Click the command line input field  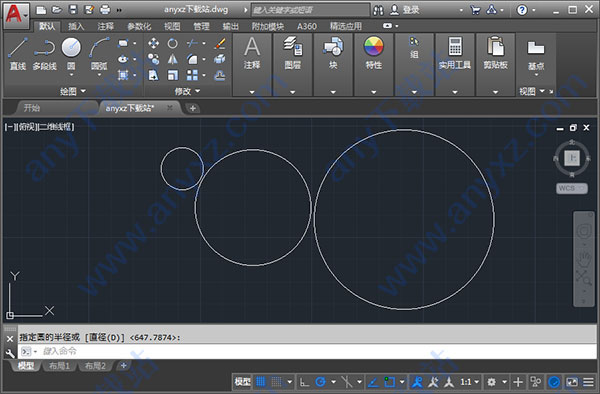tap(308, 351)
